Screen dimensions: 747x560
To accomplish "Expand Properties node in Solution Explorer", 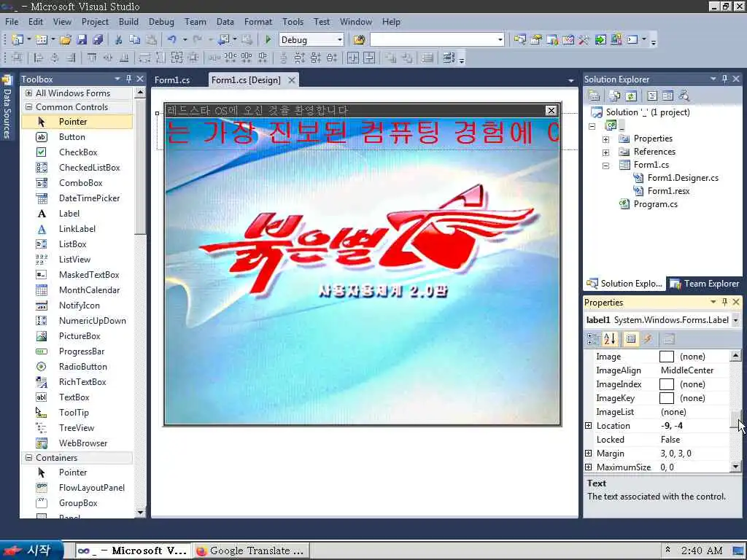I will [605, 139].
